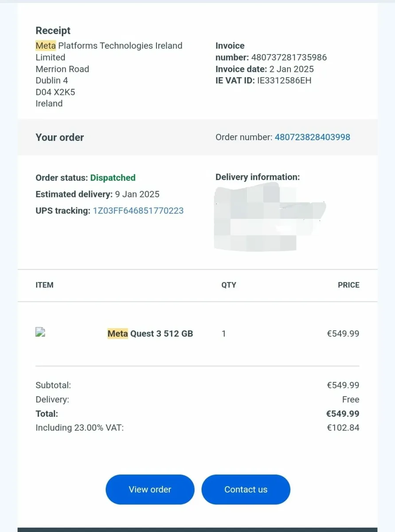Click the blurred delivery information block
The image size is (395, 532).
tap(270, 219)
